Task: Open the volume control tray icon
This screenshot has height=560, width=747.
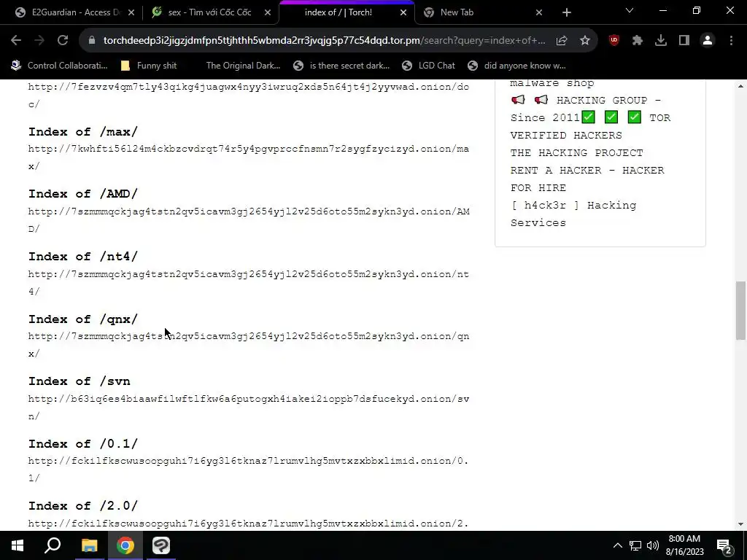Action: [x=653, y=545]
